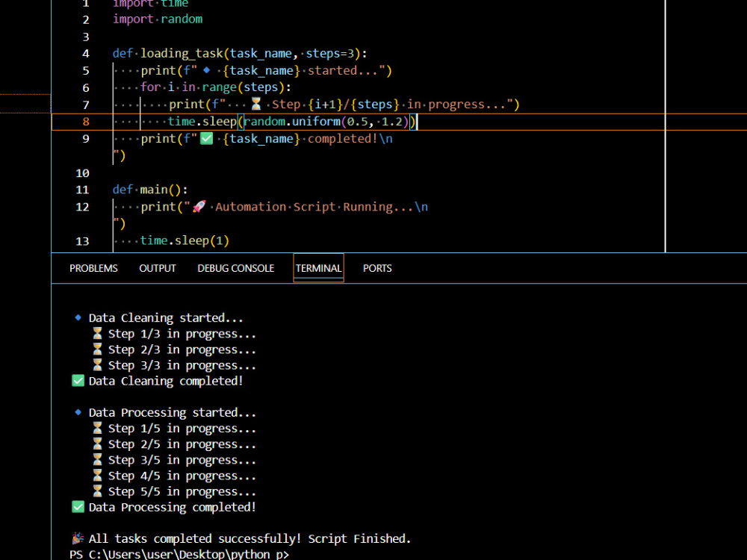Click the time.sleep(random.uniform) line
Viewport: 747px width, 560px height.
[x=293, y=122]
